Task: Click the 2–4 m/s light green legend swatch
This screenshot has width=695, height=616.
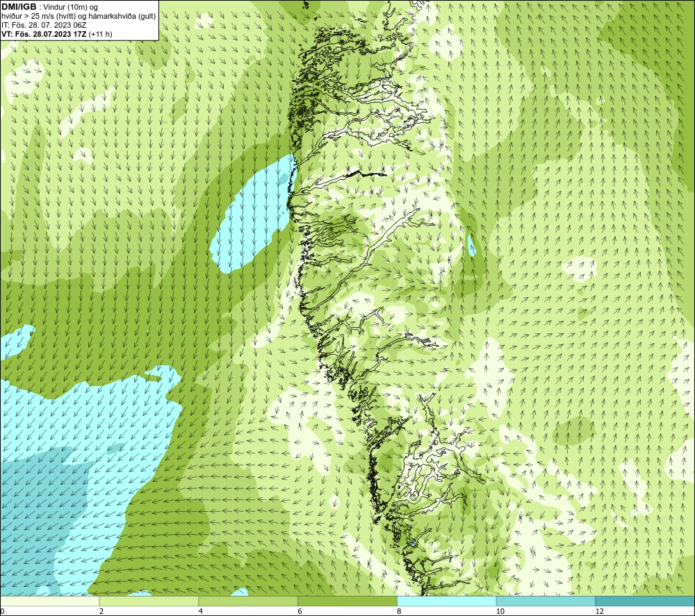Action: tap(149, 601)
